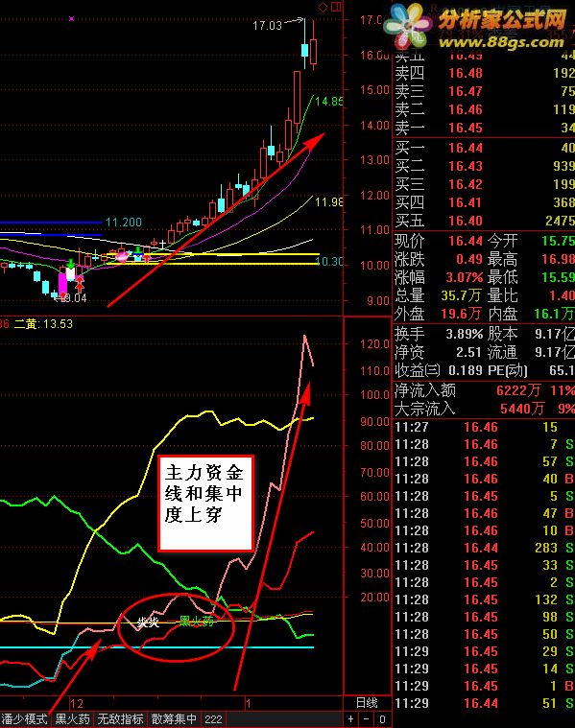Select the 买一 16.44 bid row
Image resolution: width=575 pixels, height=728 pixels.
tap(485, 148)
